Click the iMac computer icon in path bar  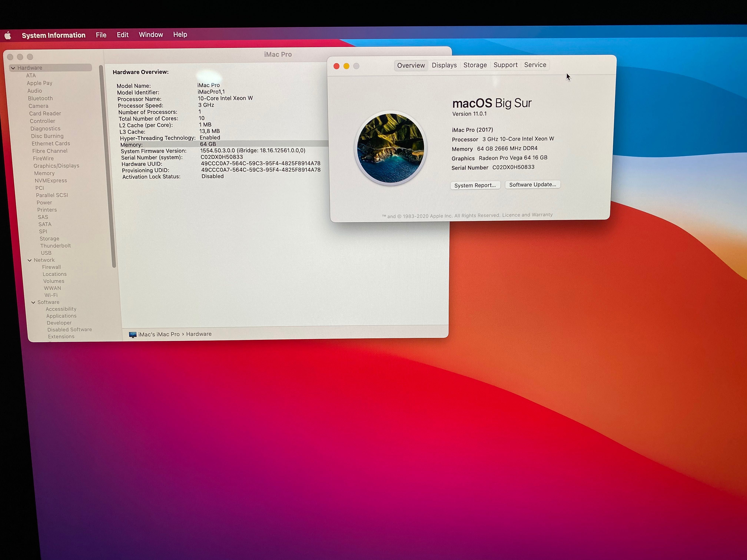133,334
